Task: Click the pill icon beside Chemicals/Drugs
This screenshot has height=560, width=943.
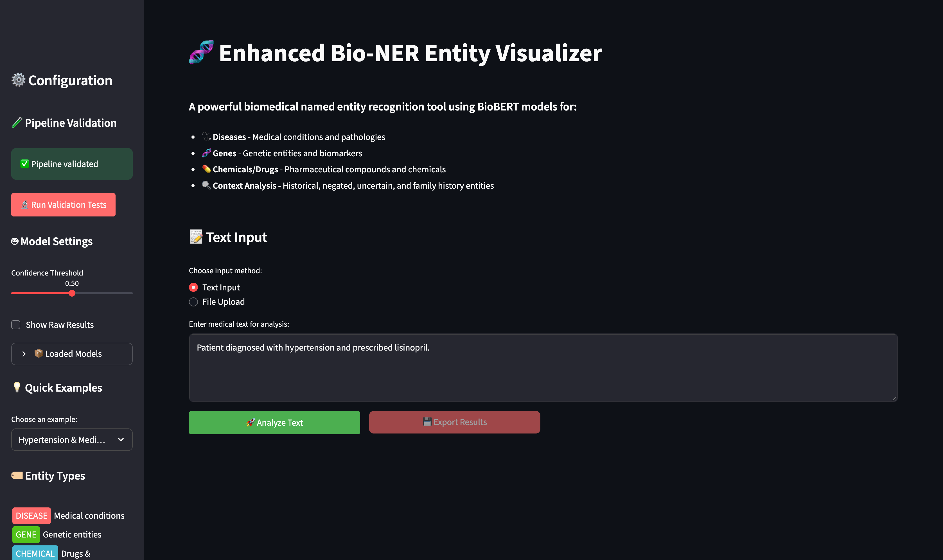Action: (x=206, y=169)
